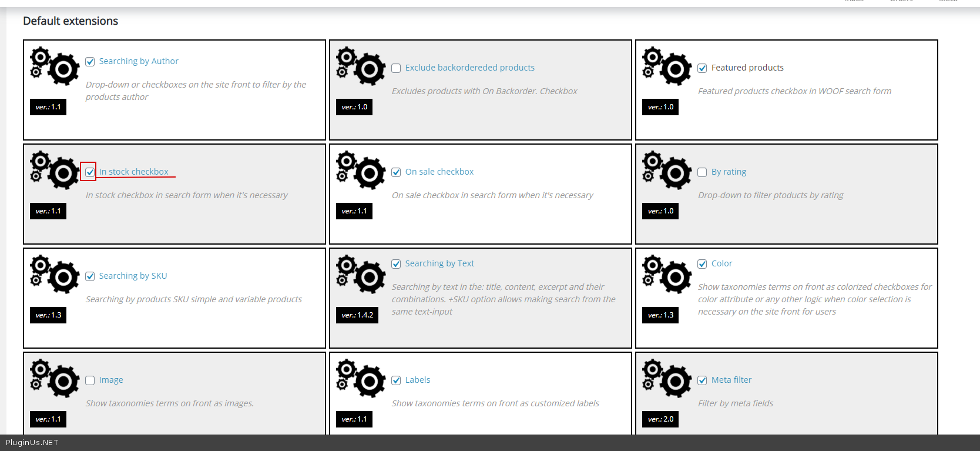This screenshot has width=980, height=451.
Task: Click the gears icon in On sale checkbox card
Action: tap(361, 171)
